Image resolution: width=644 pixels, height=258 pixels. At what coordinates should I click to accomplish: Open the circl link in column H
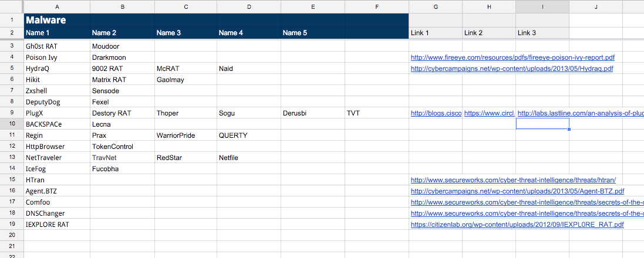tap(489, 113)
